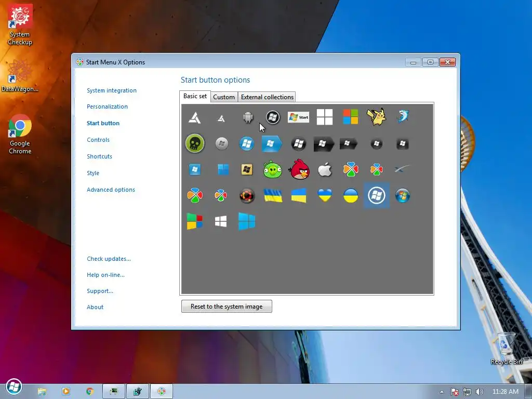The height and width of the screenshot is (399, 532).
Task: Click Reset to the system image
Action: [x=227, y=307]
